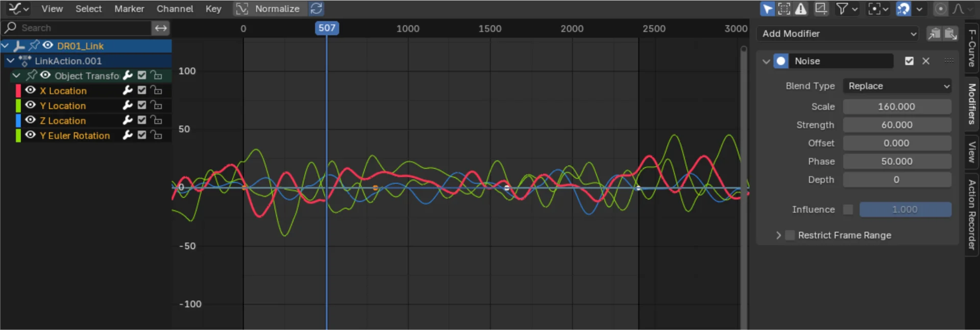980x330 pixels.
Task: Hide Y Euler Rotation curve with eye icon
Action: [x=31, y=135]
